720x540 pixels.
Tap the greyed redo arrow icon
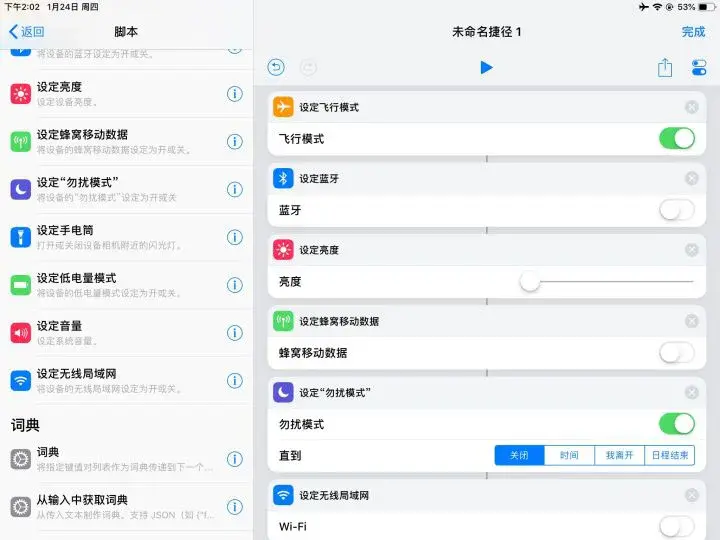pos(308,68)
